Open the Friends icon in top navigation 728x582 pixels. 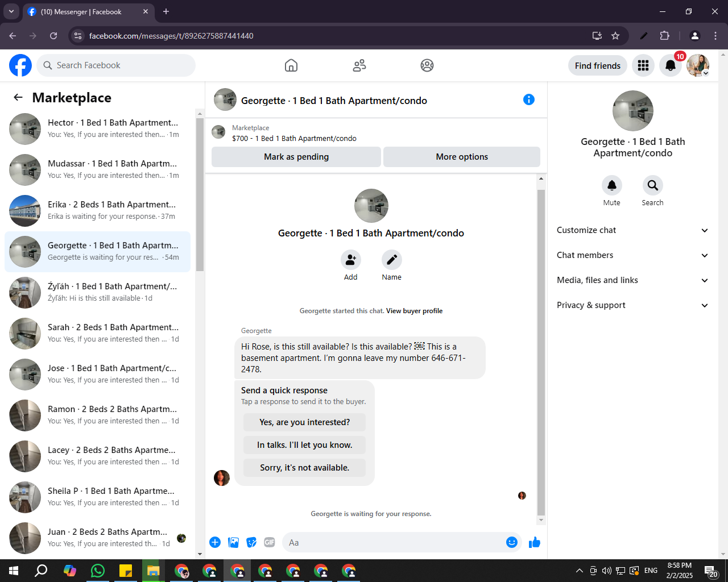(x=359, y=65)
